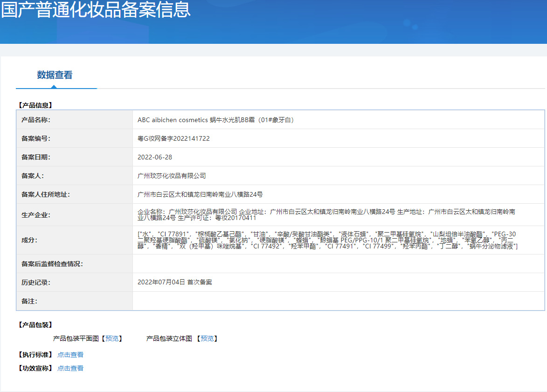Select the 产品包装平面图 label
The width and height of the screenshot is (547, 392).
pyautogui.click(x=76, y=339)
